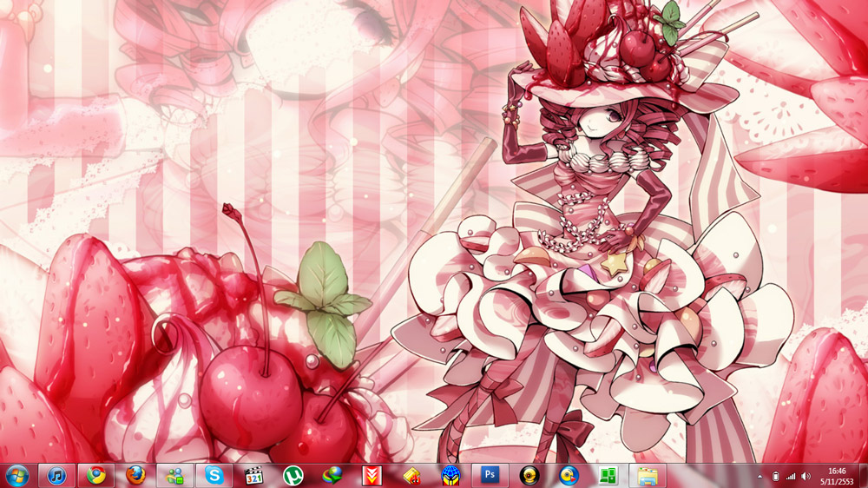Open Windows Explorer folder on taskbar
The image size is (868, 488).
click(648, 476)
